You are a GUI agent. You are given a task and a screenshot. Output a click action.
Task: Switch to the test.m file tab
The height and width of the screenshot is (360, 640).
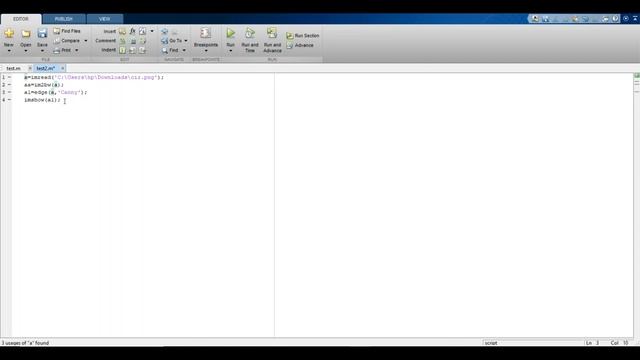pos(13,69)
